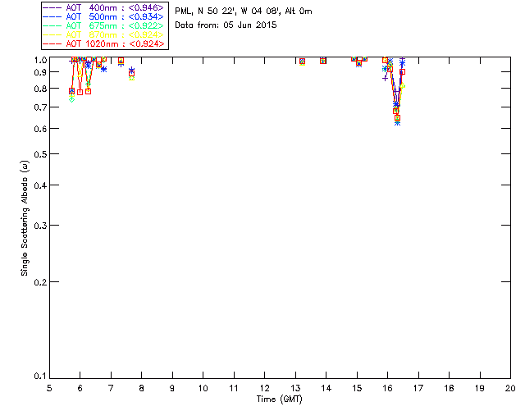Click the y-axis tick label 0.2
The height and width of the screenshot is (420, 525).
(x=40, y=282)
